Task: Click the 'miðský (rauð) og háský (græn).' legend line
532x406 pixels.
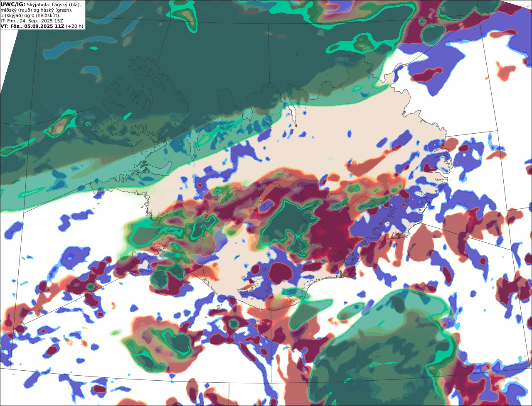Action: 36,10
